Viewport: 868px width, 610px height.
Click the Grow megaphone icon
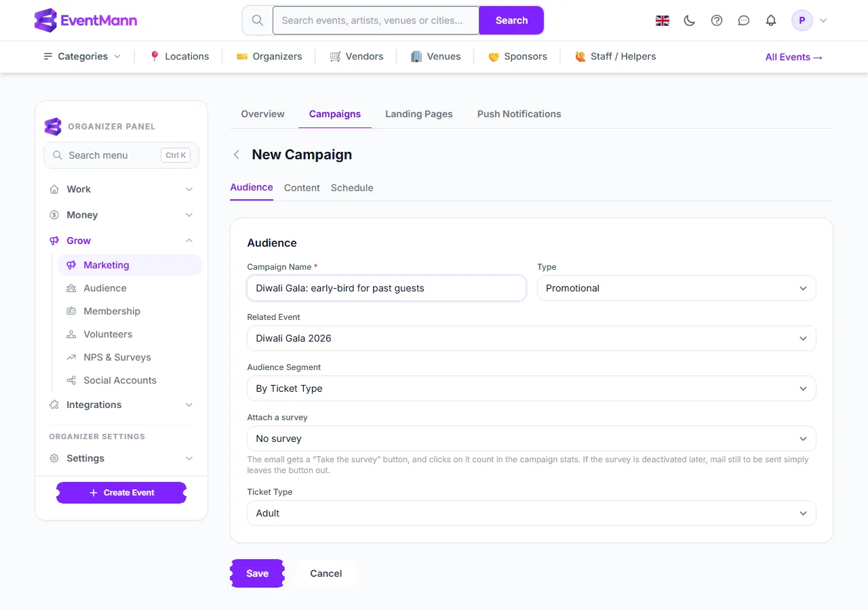[x=54, y=241]
